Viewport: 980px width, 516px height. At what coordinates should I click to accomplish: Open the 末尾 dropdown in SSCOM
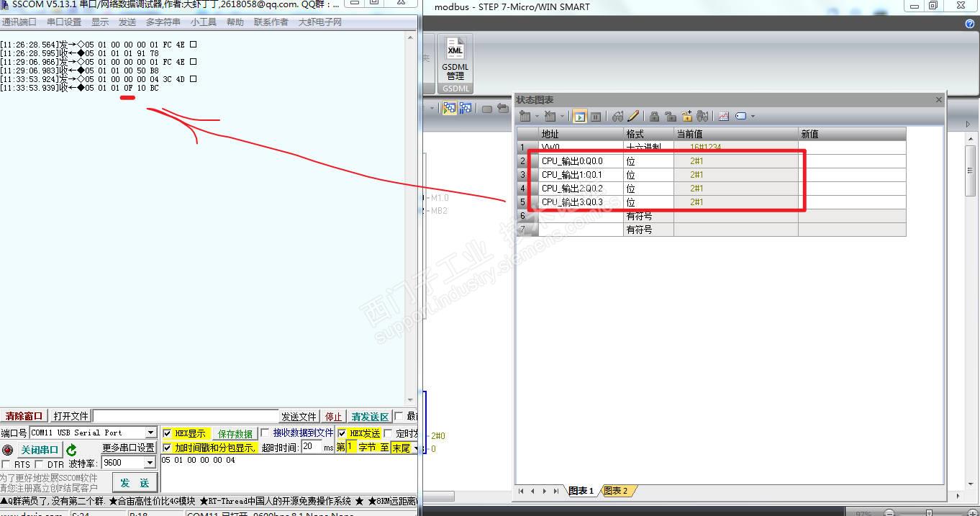[415, 448]
